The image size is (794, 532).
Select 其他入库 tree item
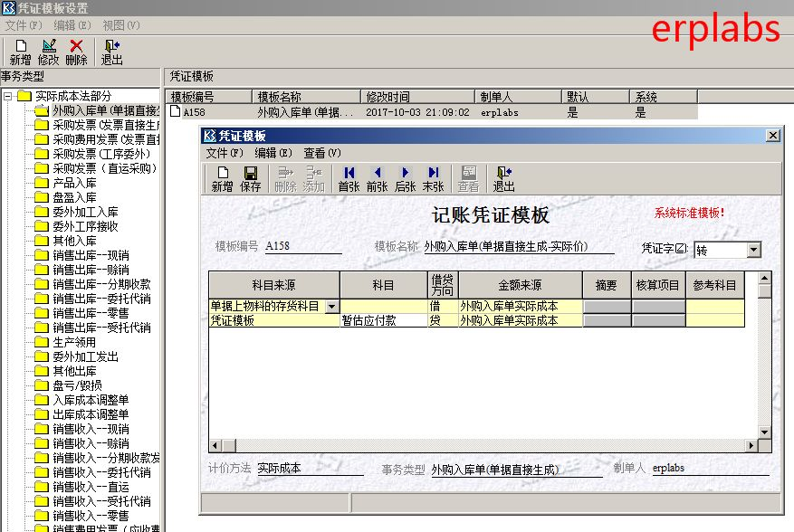point(74,241)
